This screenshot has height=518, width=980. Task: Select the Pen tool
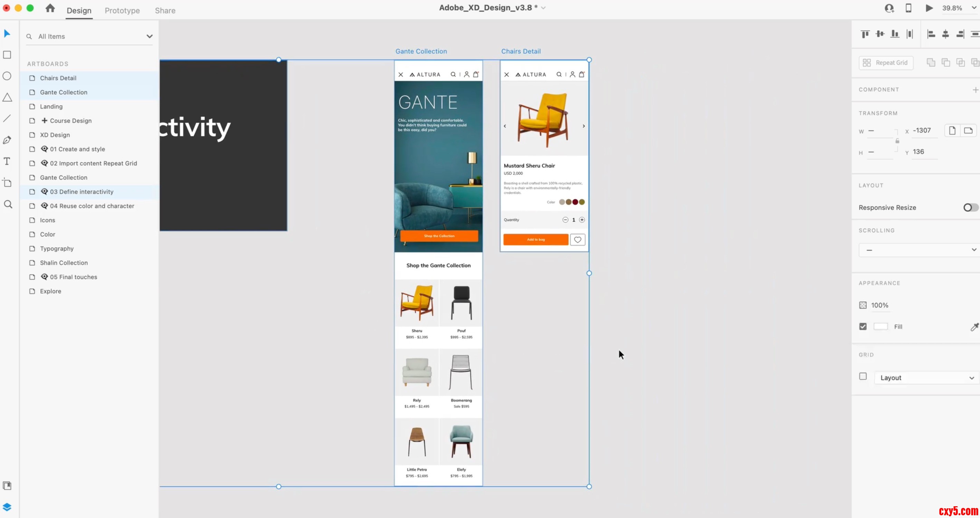7,140
